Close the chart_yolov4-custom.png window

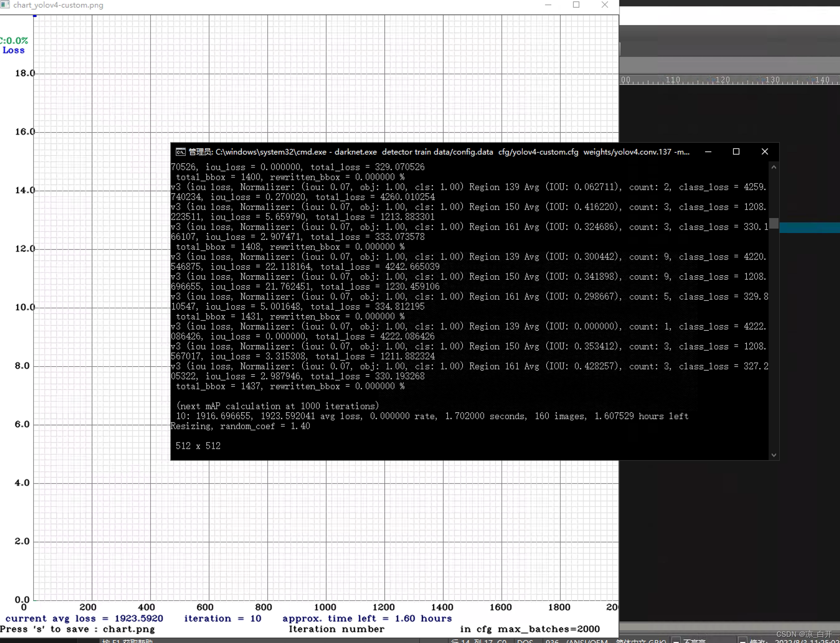click(x=605, y=5)
